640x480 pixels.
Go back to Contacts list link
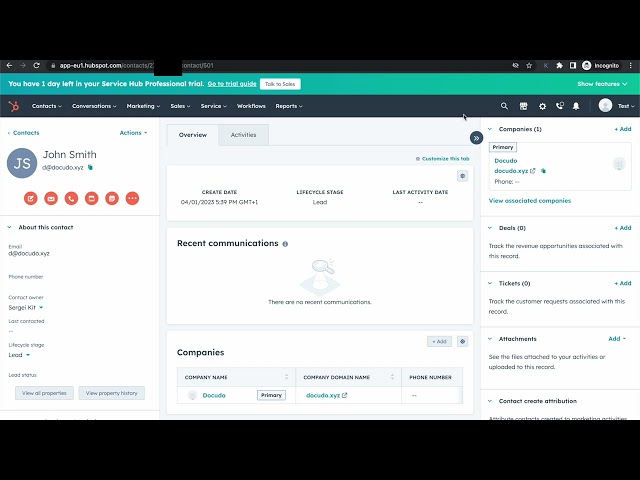(x=23, y=133)
